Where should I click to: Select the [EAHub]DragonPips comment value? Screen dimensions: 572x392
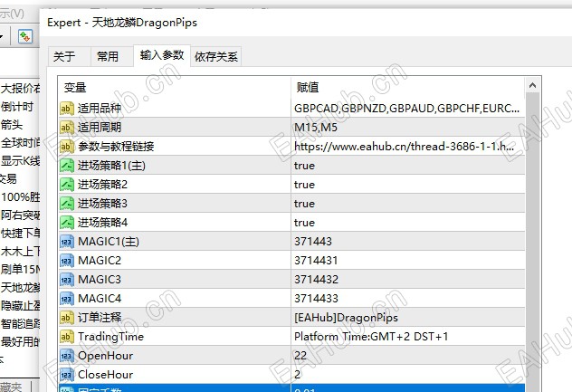(x=408, y=317)
